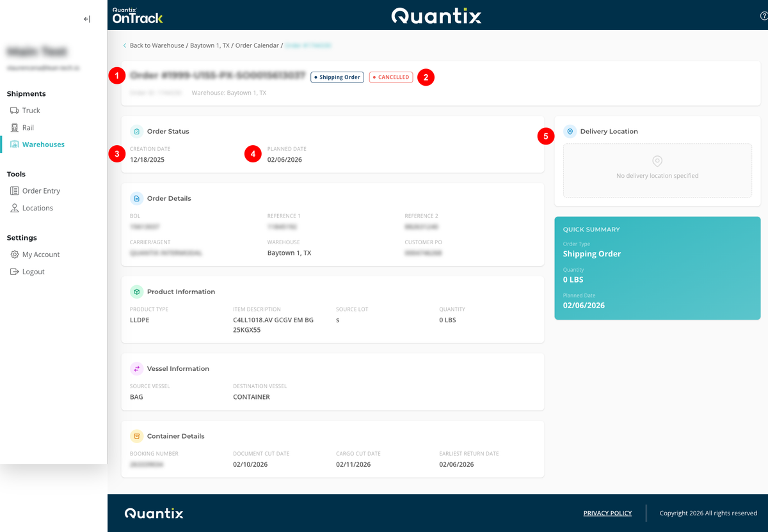Open the Order Entry tool
The image size is (768, 532).
[x=41, y=191]
